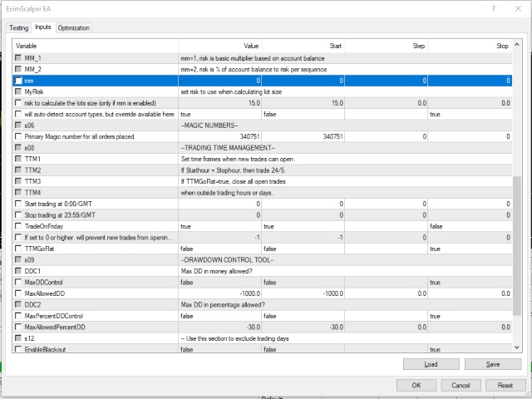Viewport: 532px width, 399px height.
Task: Close the EximScalper EA dialog
Action: (518, 9)
